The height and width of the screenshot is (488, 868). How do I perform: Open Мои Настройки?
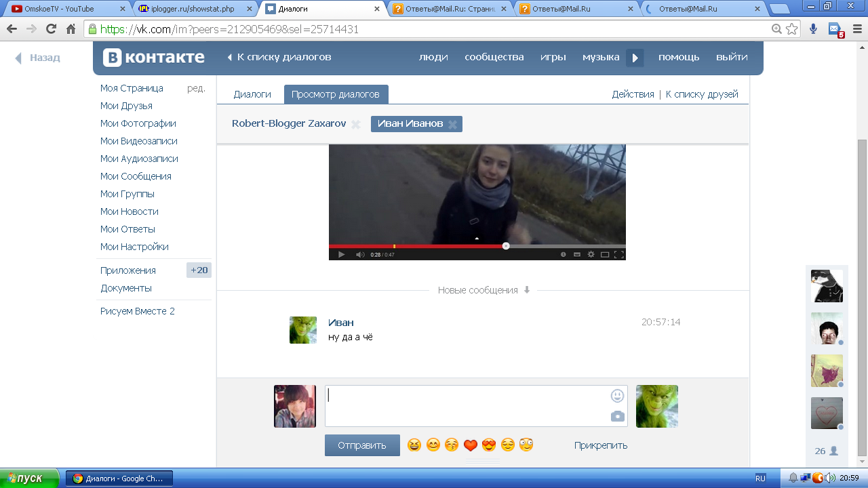pos(134,247)
